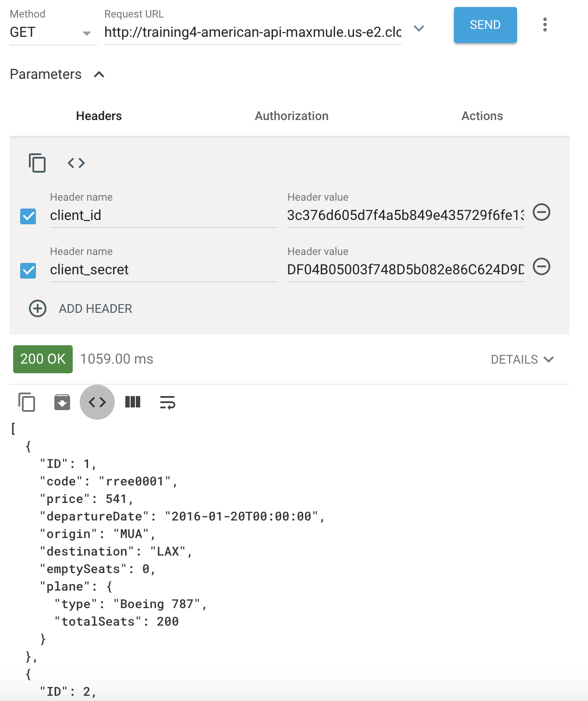Click the SEND button
The width and height of the screenshot is (588, 701).
coord(485,25)
